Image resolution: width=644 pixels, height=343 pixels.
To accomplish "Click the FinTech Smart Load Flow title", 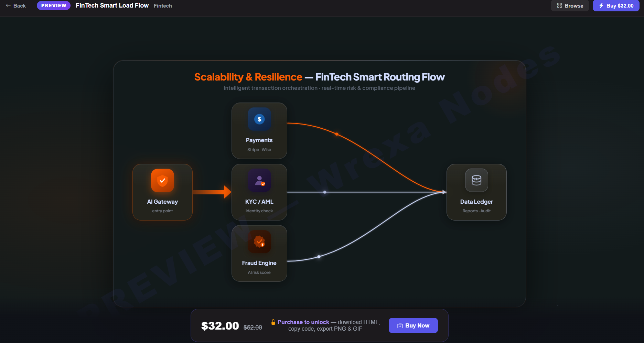I will [x=112, y=6].
